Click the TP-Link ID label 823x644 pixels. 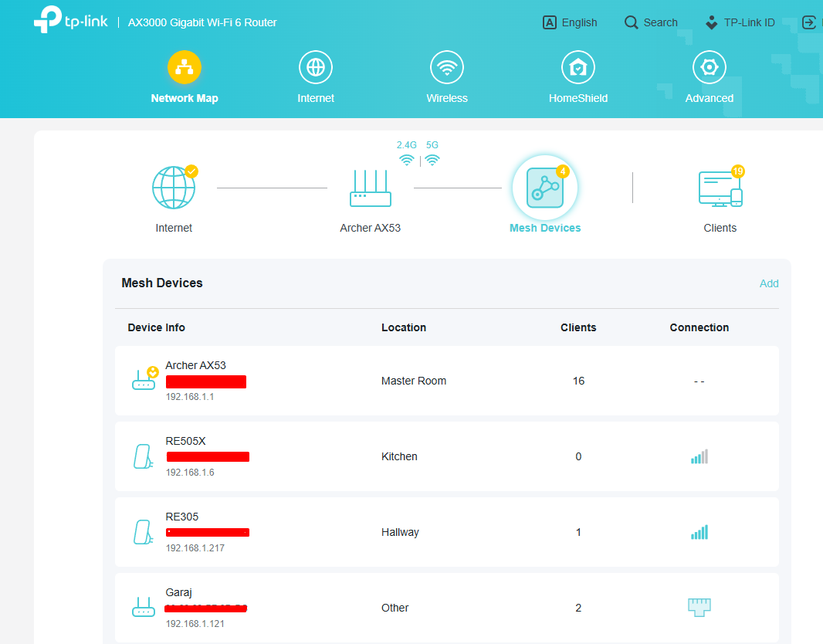click(749, 22)
